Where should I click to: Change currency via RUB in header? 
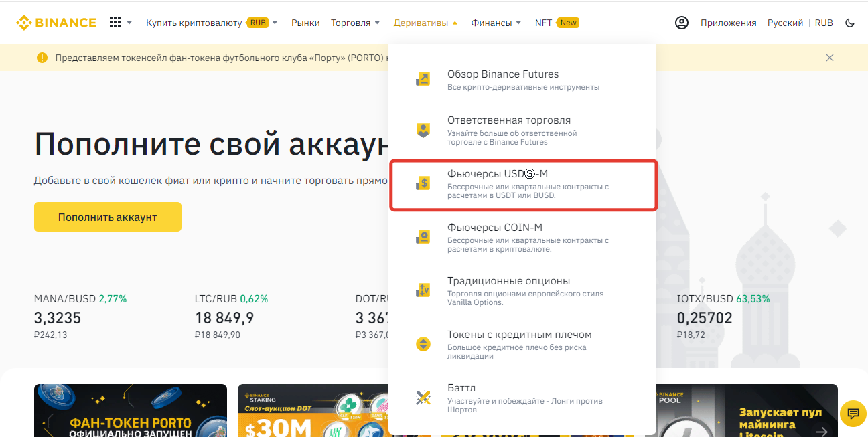coord(824,23)
